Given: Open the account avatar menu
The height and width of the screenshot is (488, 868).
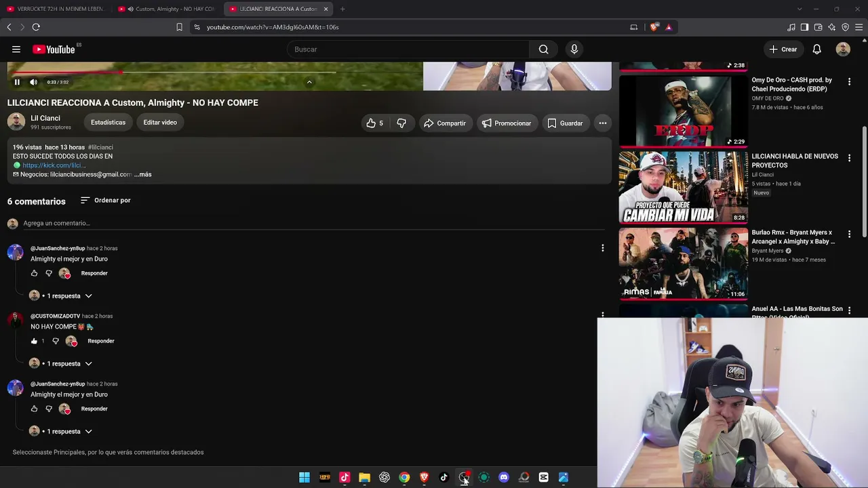Looking at the screenshot, I should [843, 49].
